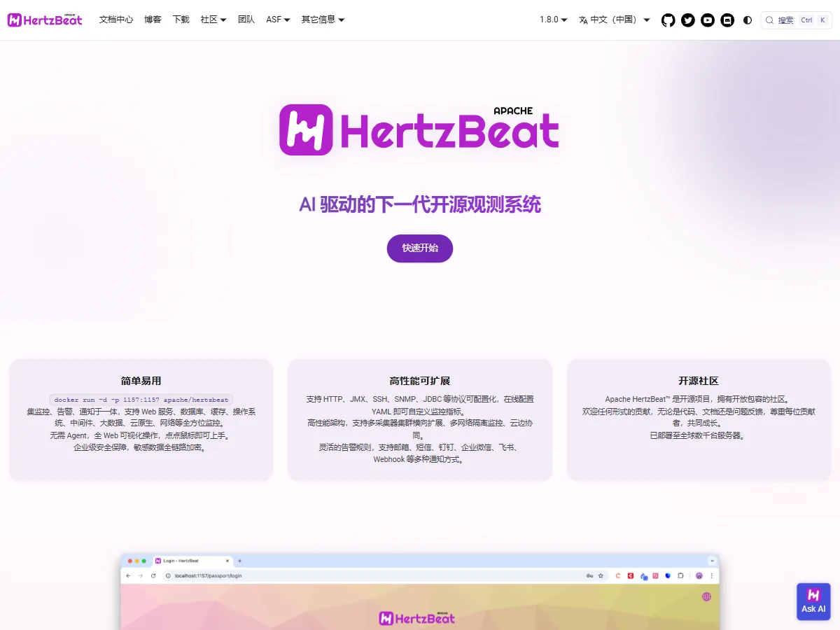840x630 pixels.
Task: Open the Twitter icon link
Action: click(x=688, y=20)
